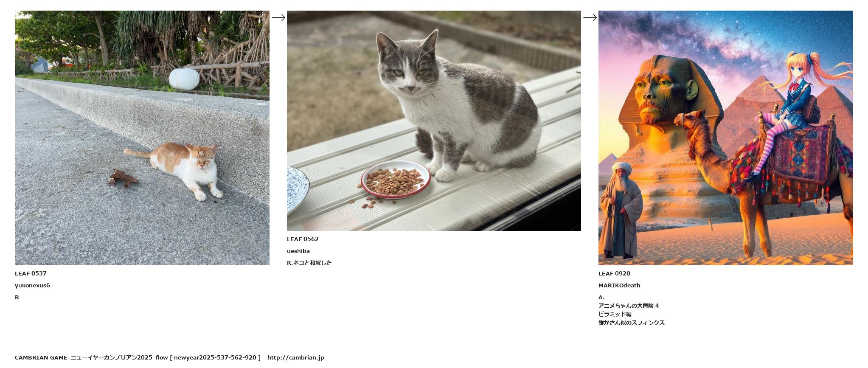Click the LEAF 0562 label
The height and width of the screenshot is (368, 868).
click(x=303, y=239)
